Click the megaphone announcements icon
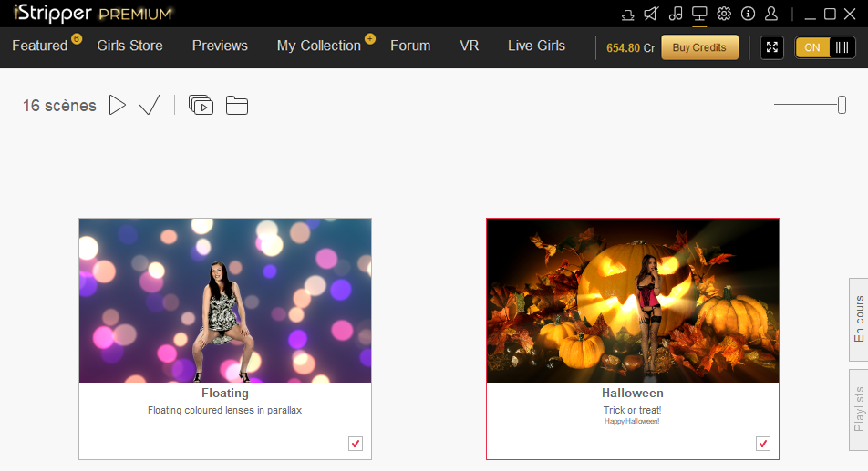The height and width of the screenshot is (471, 868). click(652, 14)
